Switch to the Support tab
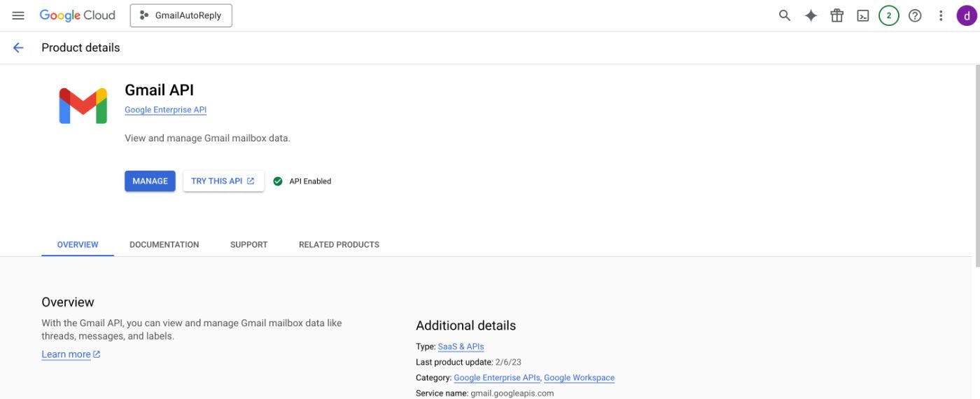 point(249,245)
